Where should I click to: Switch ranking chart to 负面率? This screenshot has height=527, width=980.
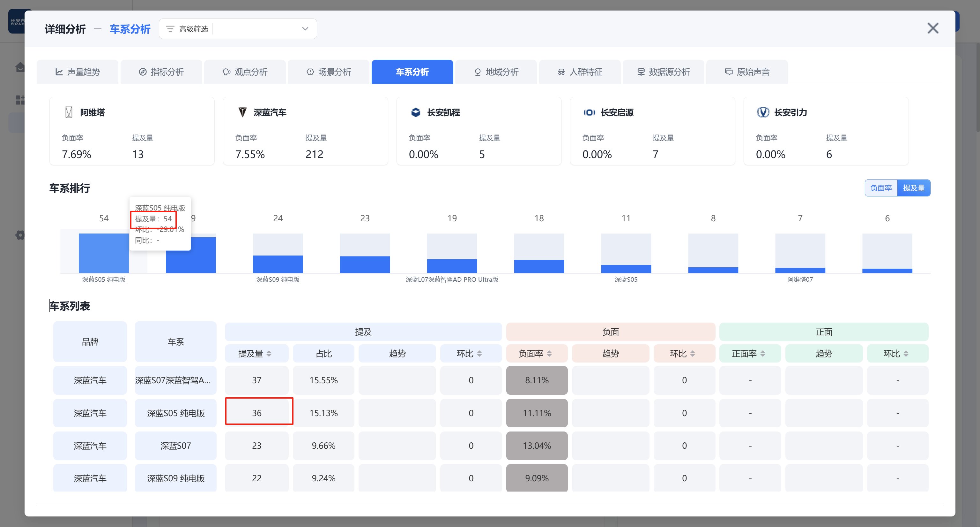pyautogui.click(x=881, y=188)
